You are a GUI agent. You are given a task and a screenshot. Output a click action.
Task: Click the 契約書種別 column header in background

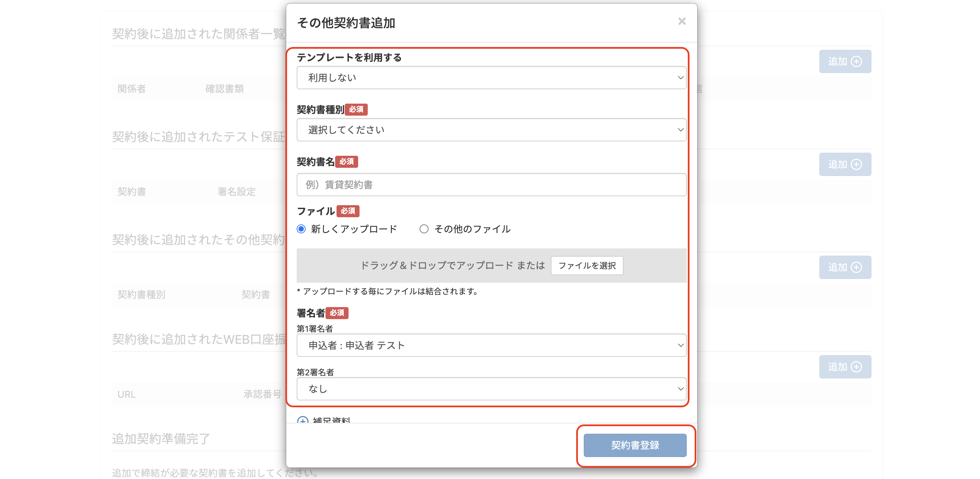[141, 295]
